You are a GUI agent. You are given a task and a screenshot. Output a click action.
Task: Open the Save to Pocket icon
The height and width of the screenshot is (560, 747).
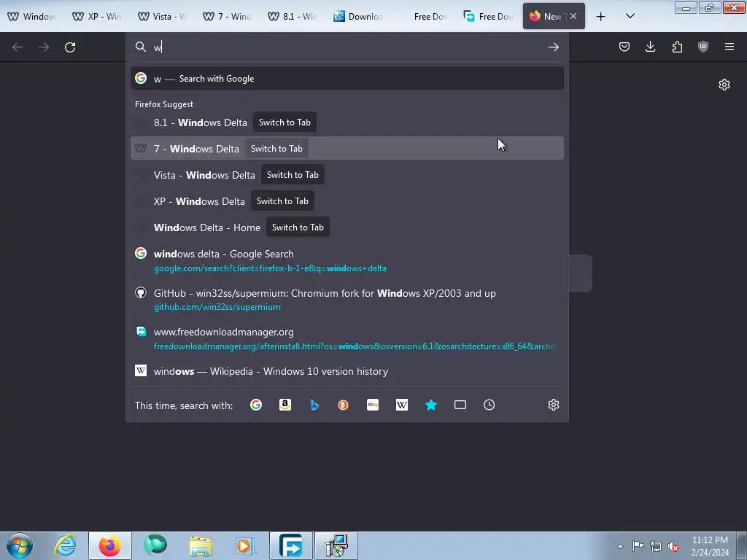coord(624,47)
